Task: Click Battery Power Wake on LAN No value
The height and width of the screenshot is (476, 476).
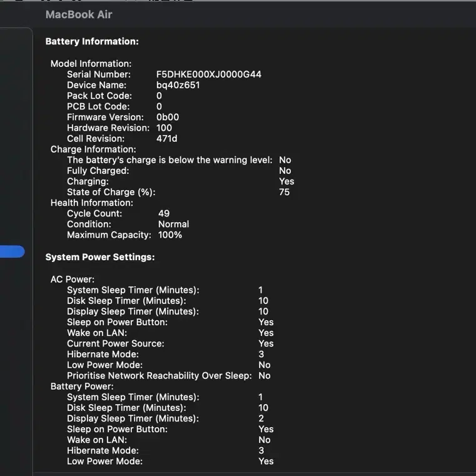Action: pos(265,440)
